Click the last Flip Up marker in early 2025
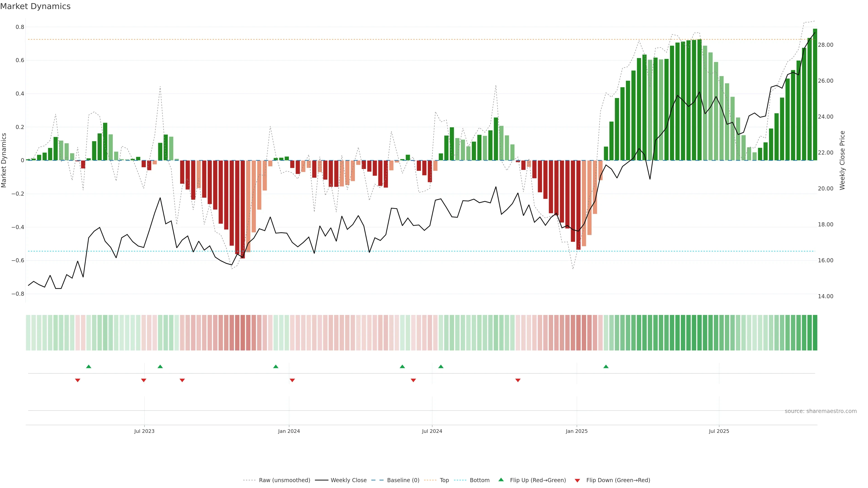Image resolution: width=868 pixels, height=488 pixels. [606, 366]
